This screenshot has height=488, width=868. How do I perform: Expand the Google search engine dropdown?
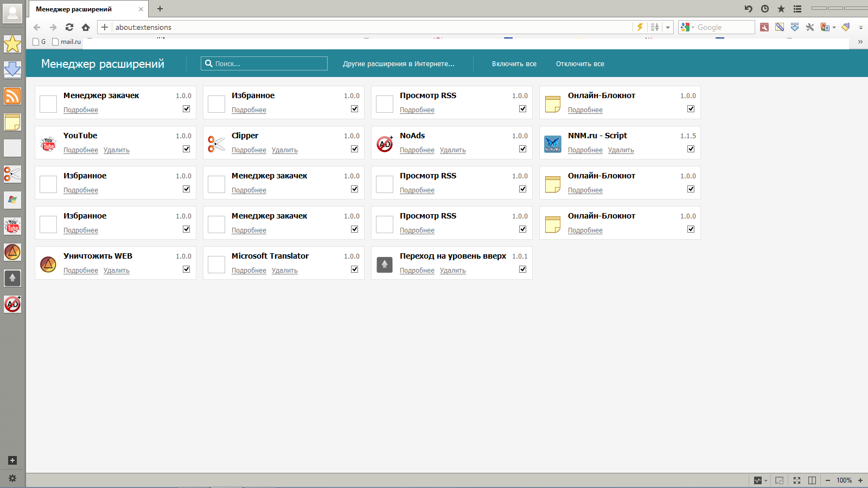pos(693,28)
